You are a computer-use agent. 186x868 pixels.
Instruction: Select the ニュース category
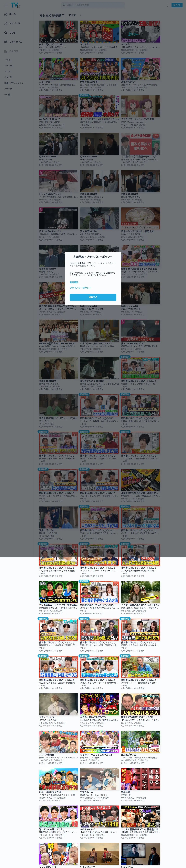pos(8,77)
